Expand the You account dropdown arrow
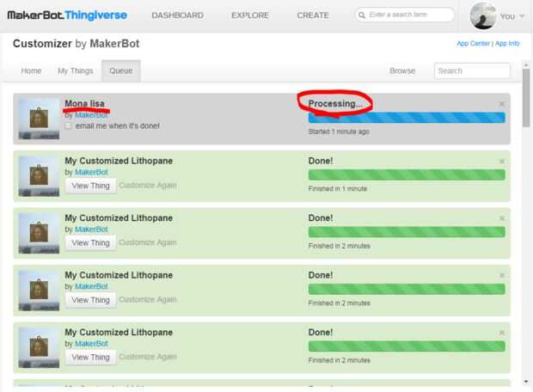 [522, 16]
